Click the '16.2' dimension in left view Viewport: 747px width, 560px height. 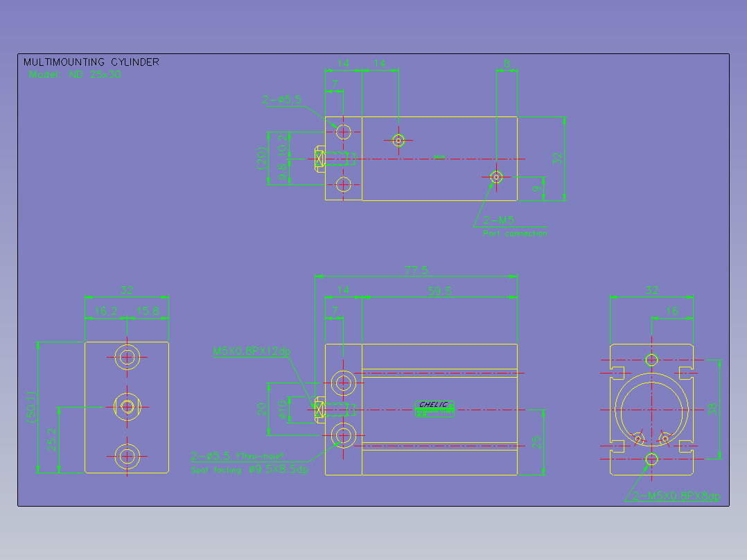106,311
